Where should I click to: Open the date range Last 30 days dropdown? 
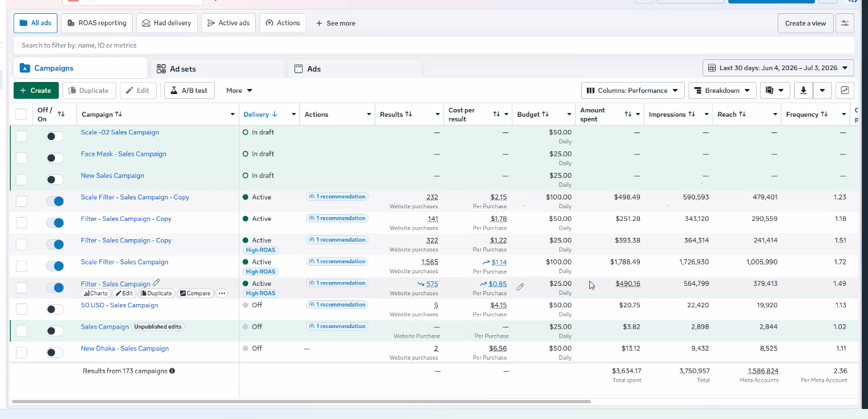pyautogui.click(x=778, y=68)
